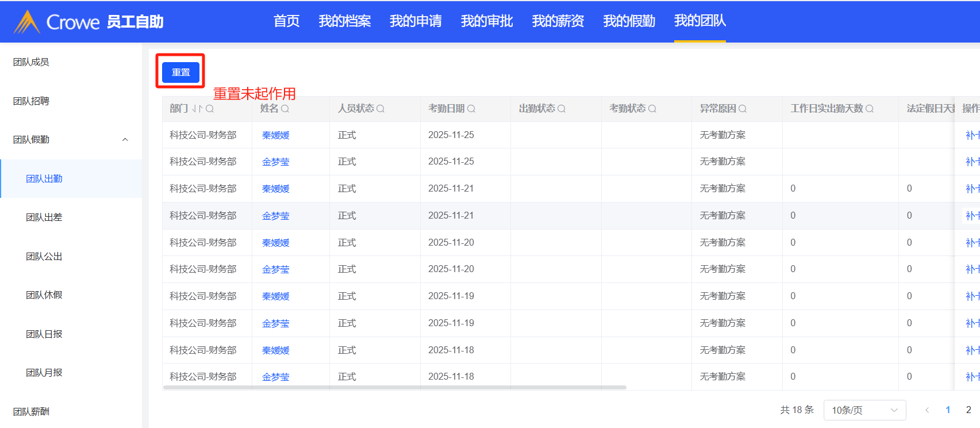
Task: Click the search icon beside 部门 column header
Action: coord(210,109)
